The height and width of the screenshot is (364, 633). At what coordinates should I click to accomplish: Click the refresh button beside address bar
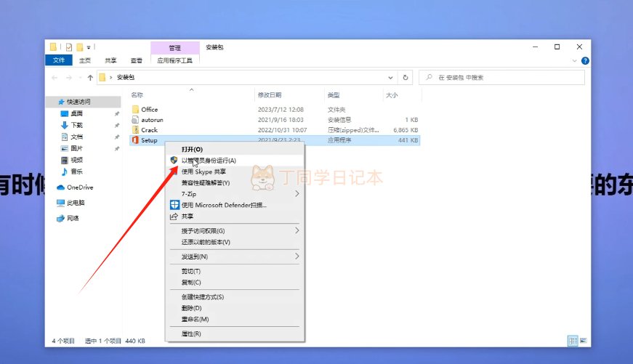click(x=406, y=77)
